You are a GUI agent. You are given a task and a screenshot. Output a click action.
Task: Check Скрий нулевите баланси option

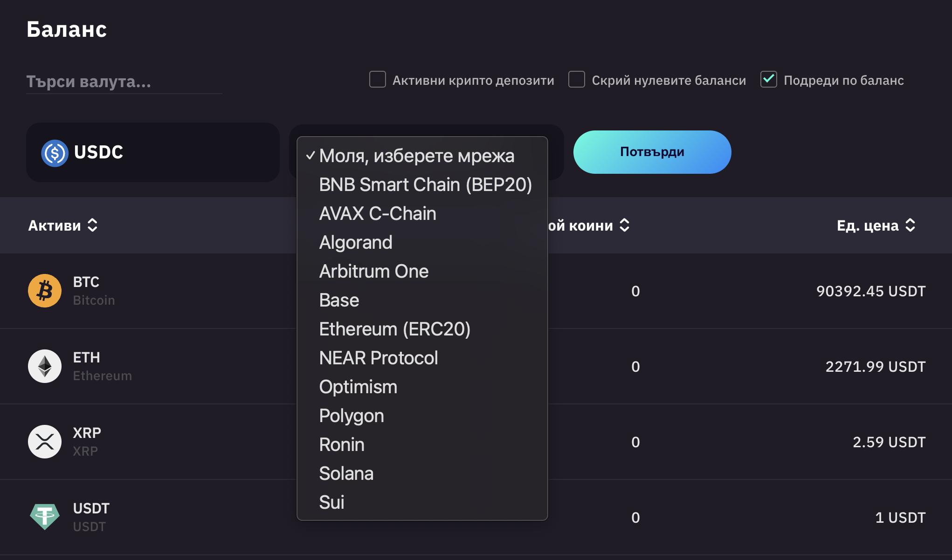pyautogui.click(x=577, y=80)
